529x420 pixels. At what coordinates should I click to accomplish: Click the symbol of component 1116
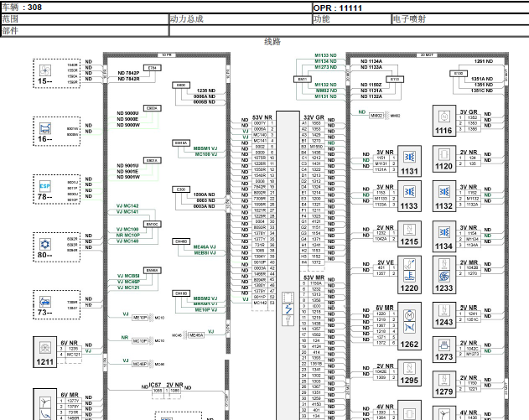click(x=444, y=117)
